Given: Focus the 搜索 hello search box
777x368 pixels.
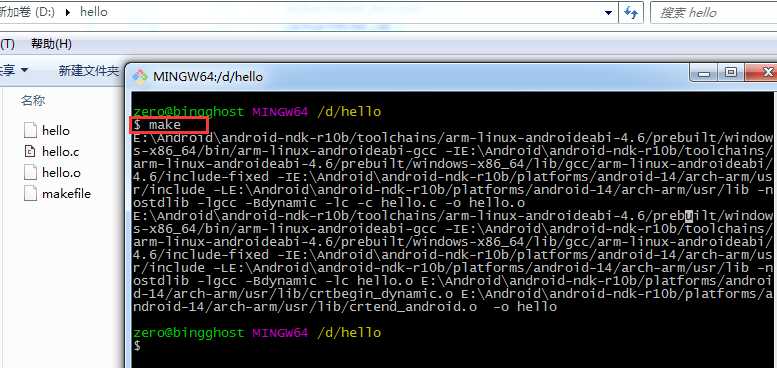Looking at the screenshot, I should (714, 12).
